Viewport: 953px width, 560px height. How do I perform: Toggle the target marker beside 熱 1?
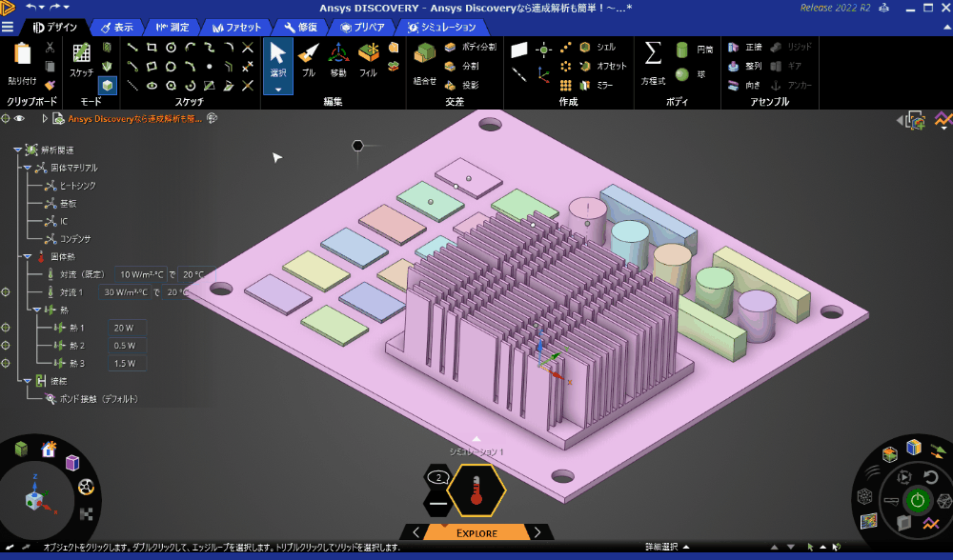tap(6, 328)
